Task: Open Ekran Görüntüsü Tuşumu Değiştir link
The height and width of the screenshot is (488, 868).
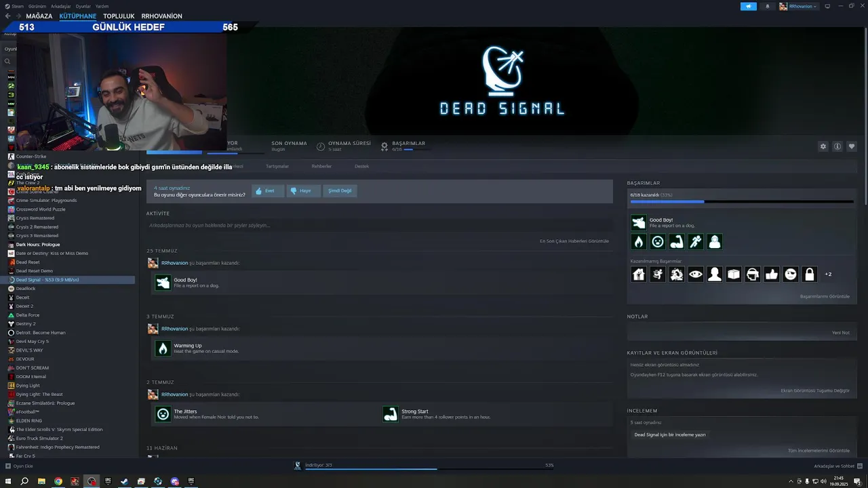Action: (815, 390)
